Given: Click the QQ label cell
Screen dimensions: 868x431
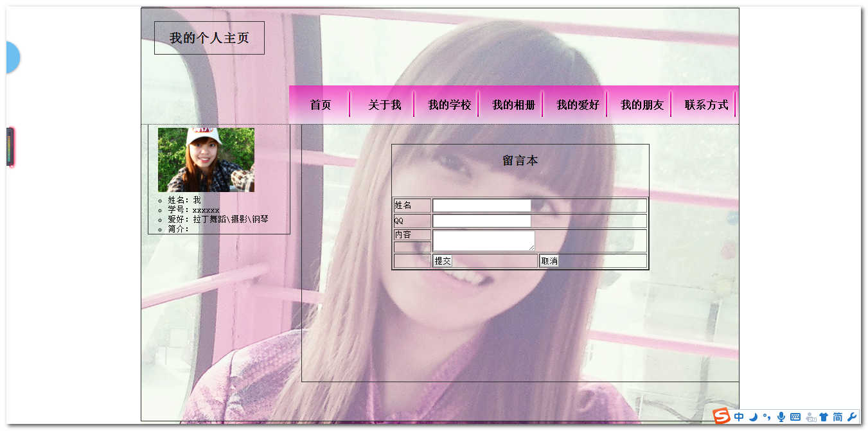Looking at the screenshot, I should click(412, 221).
